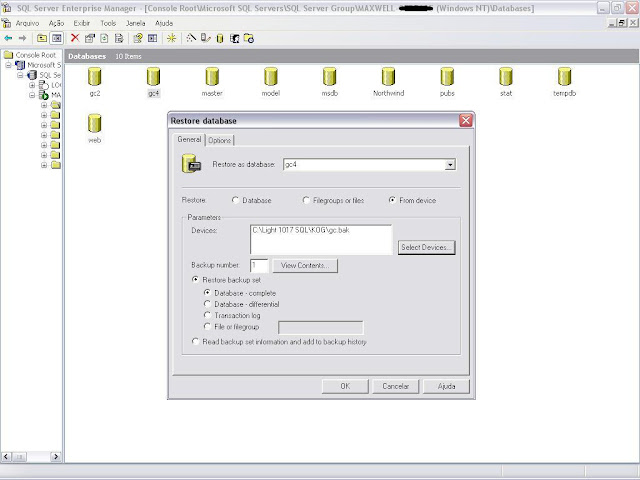Viewport: 640px width, 480px height.
Task: Launch the Run a Wizard wand icon
Action: (x=191, y=38)
